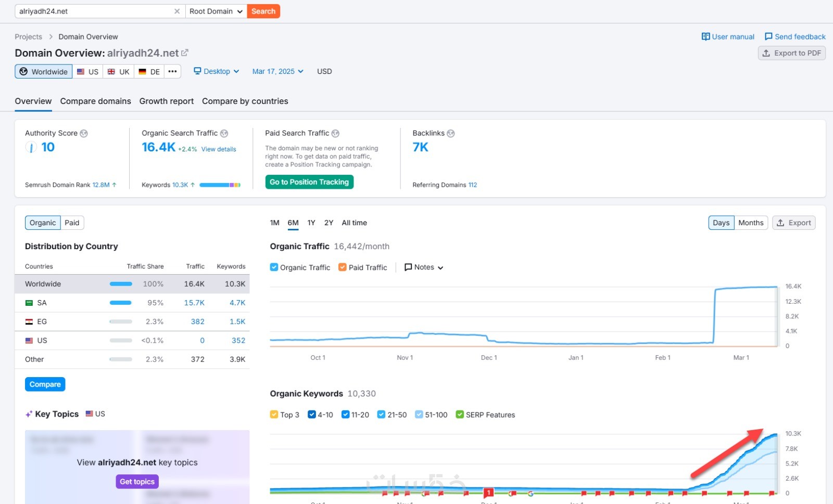Click the Get topics button
Viewport: 833px width, 504px height.
click(x=137, y=482)
